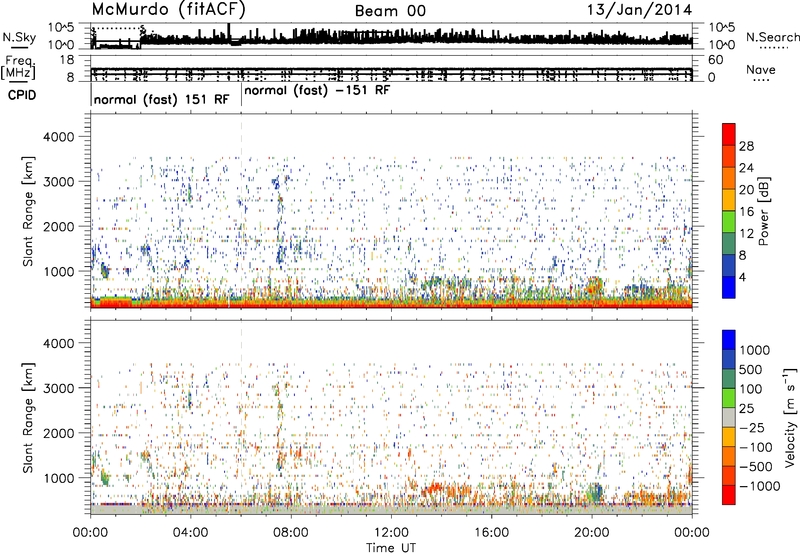Click the '18' label on frequency axis
This screenshot has height=554, width=800.
click(67, 60)
